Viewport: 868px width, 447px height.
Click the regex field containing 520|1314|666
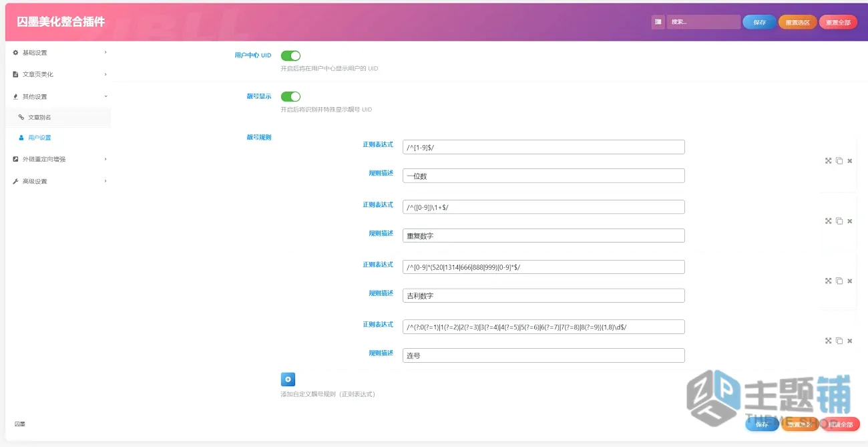[544, 267]
